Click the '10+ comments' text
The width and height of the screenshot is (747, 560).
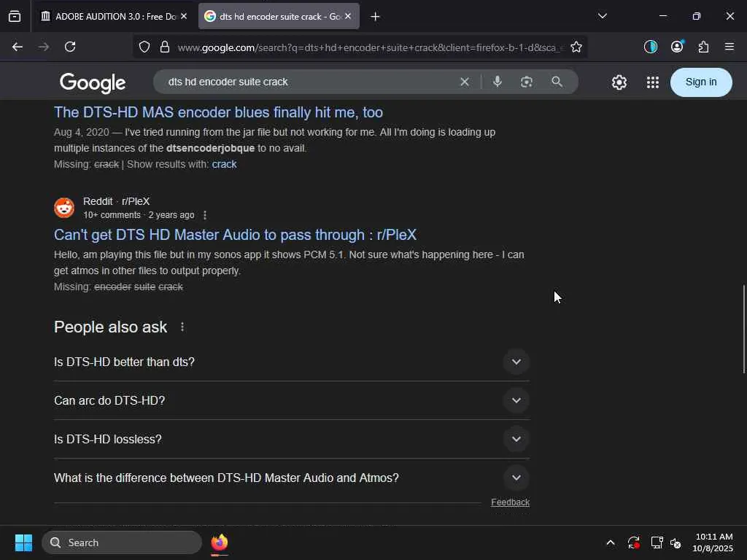tap(112, 215)
